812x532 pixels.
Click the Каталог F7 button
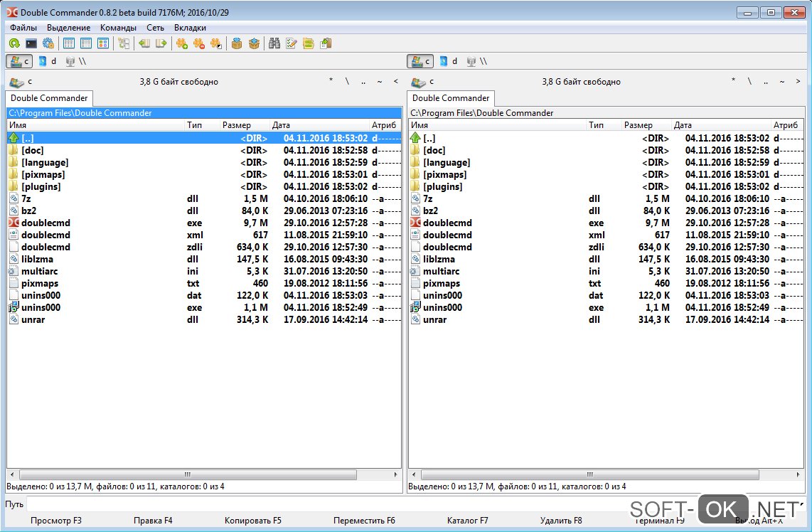click(468, 521)
